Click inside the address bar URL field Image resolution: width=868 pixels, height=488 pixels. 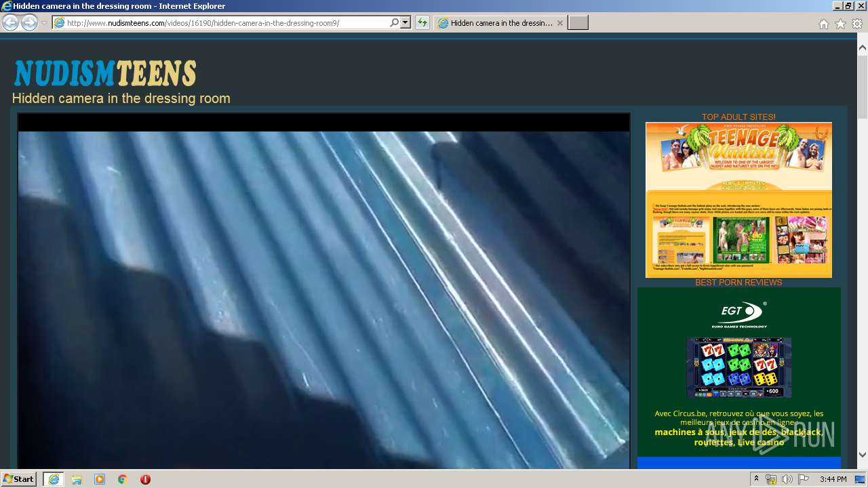[x=227, y=23]
